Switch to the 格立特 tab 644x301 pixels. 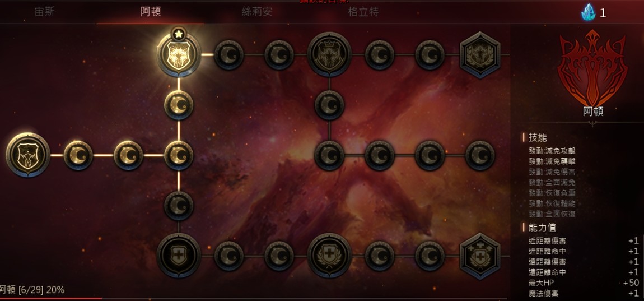pos(363,12)
